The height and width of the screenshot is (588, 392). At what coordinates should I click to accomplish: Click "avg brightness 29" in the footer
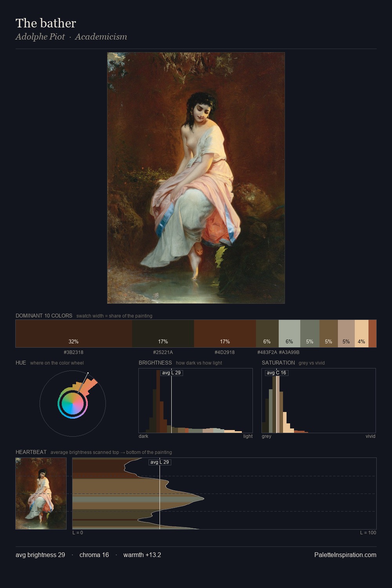[x=40, y=555]
